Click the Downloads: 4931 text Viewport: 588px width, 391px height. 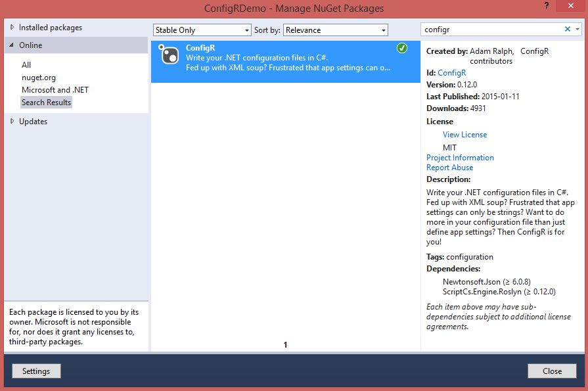pos(456,108)
